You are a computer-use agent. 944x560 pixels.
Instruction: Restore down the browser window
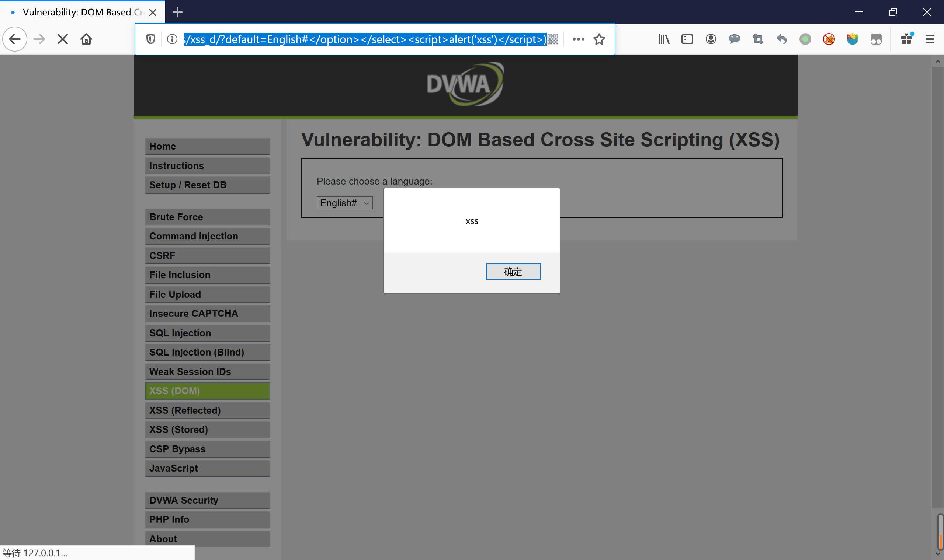pyautogui.click(x=893, y=12)
